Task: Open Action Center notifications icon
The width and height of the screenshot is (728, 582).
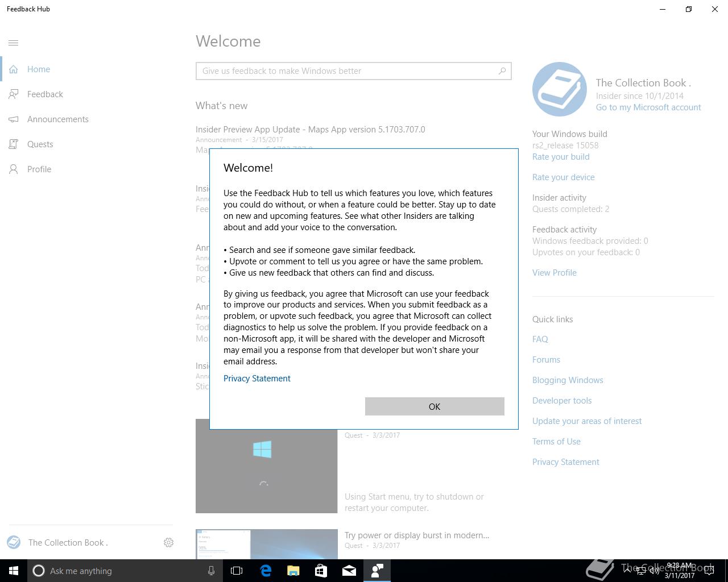Action: [709, 571]
